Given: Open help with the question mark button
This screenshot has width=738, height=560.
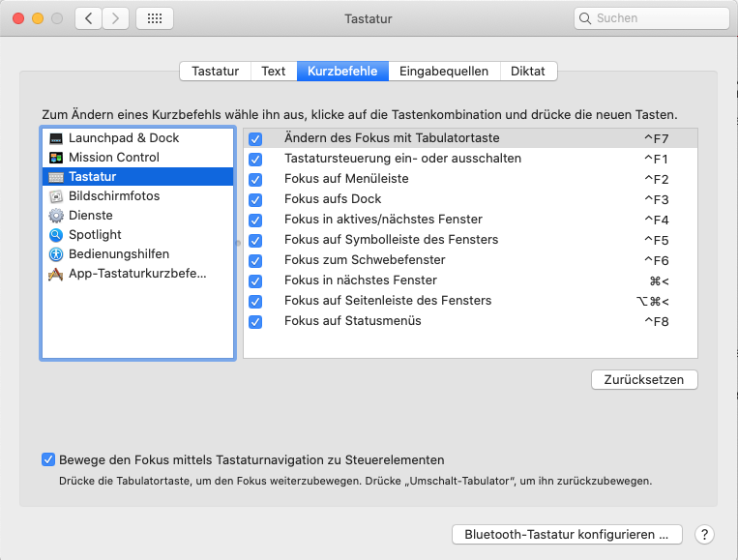Looking at the screenshot, I should [x=704, y=535].
